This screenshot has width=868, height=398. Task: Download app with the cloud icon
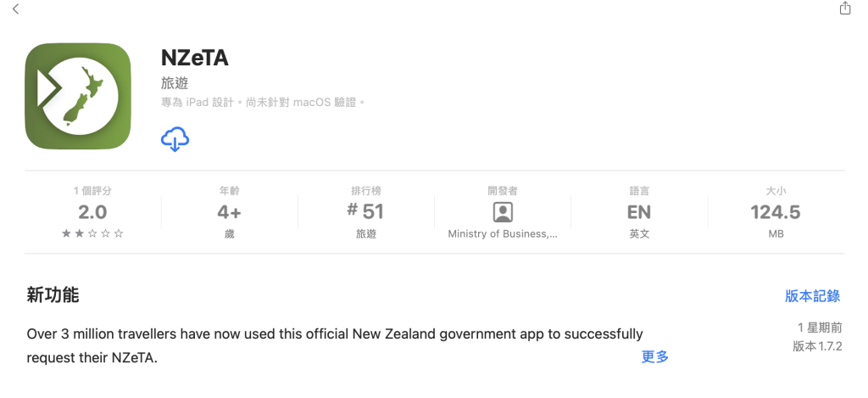coord(175,138)
